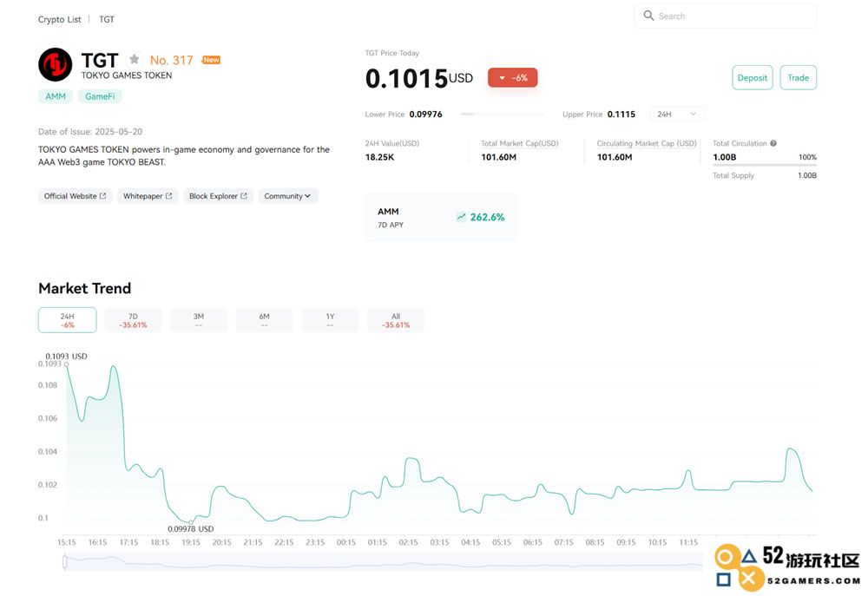Image resolution: width=868 pixels, height=596 pixels.
Task: Open the Whitepaper link
Action: pos(148,196)
